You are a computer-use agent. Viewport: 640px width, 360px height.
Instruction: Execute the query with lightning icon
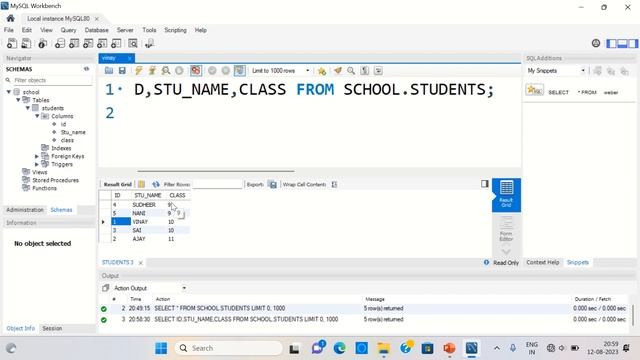point(139,71)
